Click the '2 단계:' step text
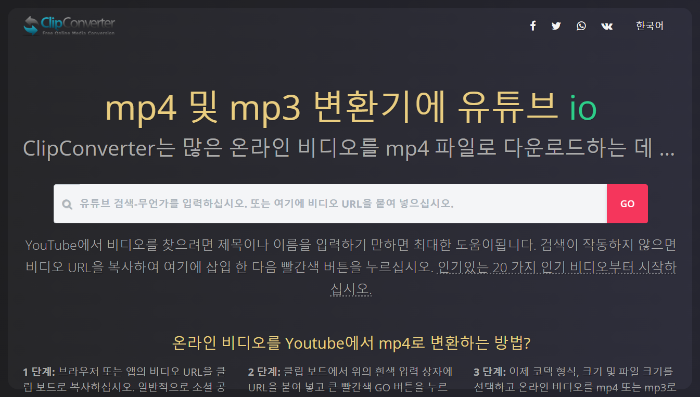 pos(264,372)
